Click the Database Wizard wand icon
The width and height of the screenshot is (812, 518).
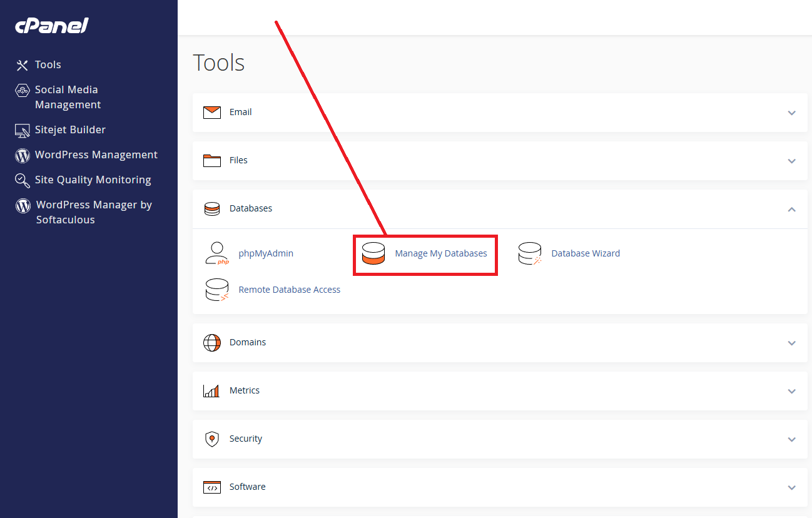pyautogui.click(x=530, y=253)
